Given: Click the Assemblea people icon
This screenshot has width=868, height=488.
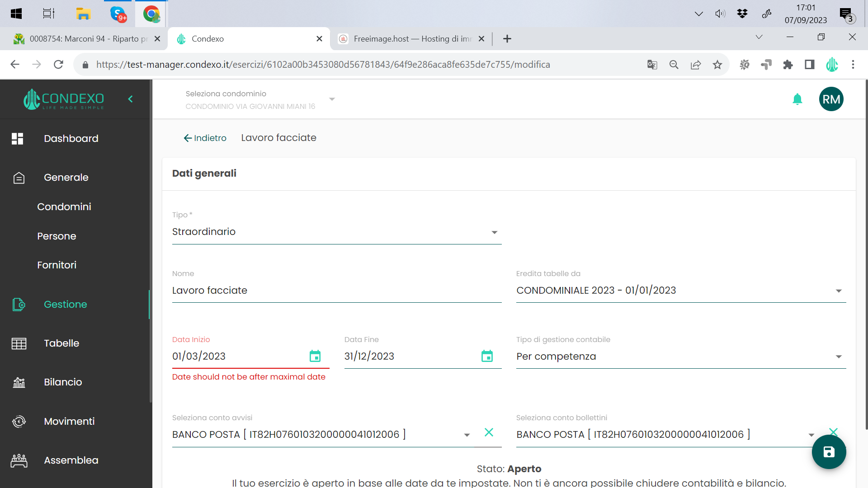Looking at the screenshot, I should coord(19,460).
